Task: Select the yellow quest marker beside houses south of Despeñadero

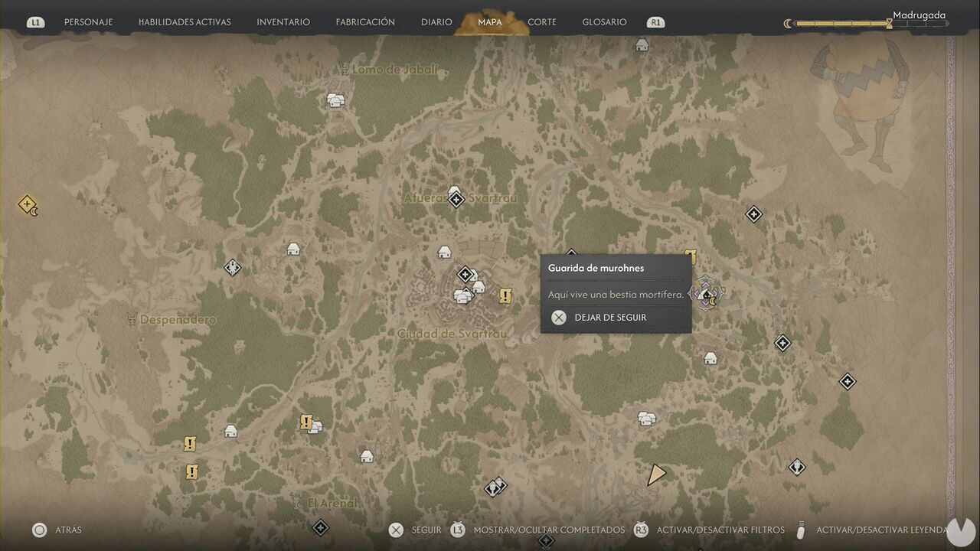Action: pyautogui.click(x=306, y=422)
